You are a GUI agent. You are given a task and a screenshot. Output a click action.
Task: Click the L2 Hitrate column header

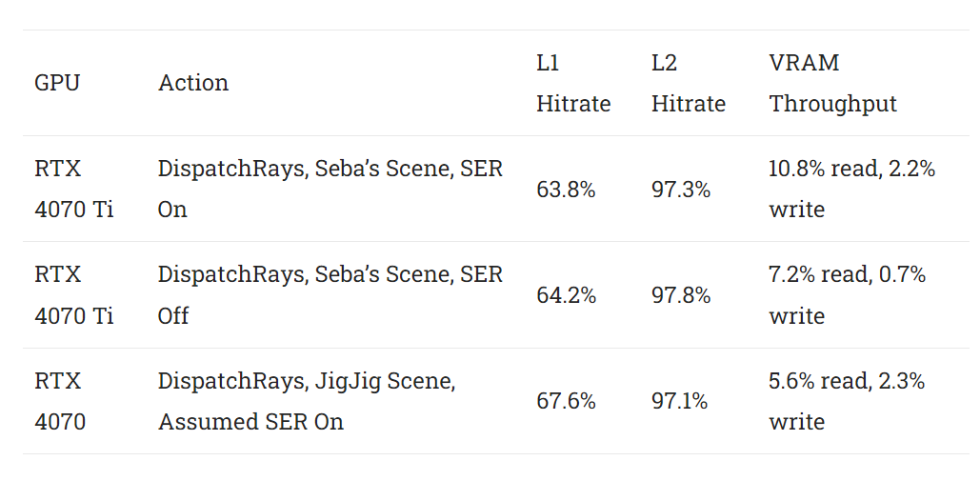(x=688, y=83)
